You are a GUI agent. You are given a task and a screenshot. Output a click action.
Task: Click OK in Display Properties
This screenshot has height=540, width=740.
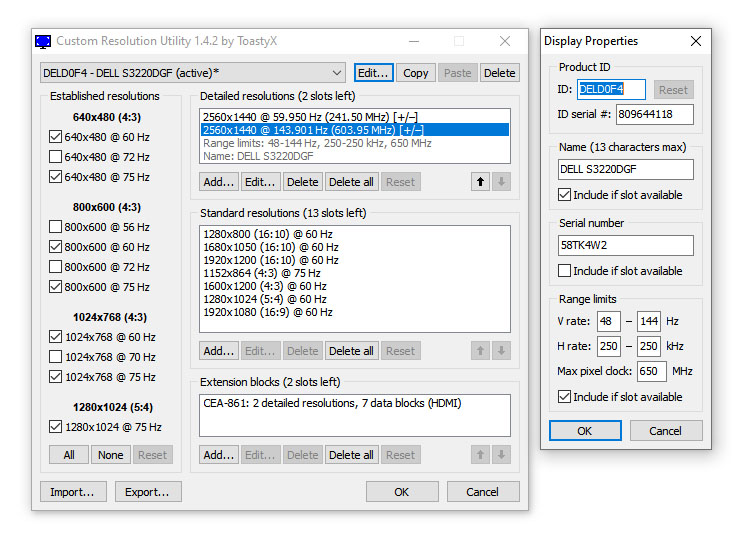click(x=585, y=430)
